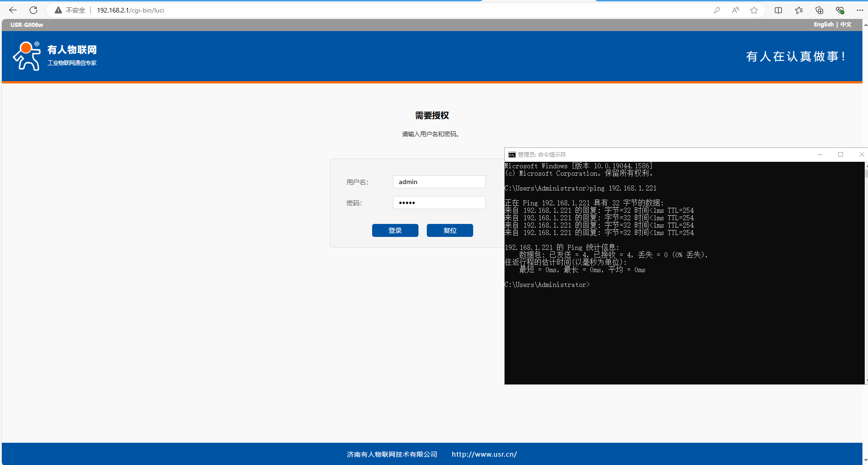Open the saved passwords key icon

(x=717, y=10)
